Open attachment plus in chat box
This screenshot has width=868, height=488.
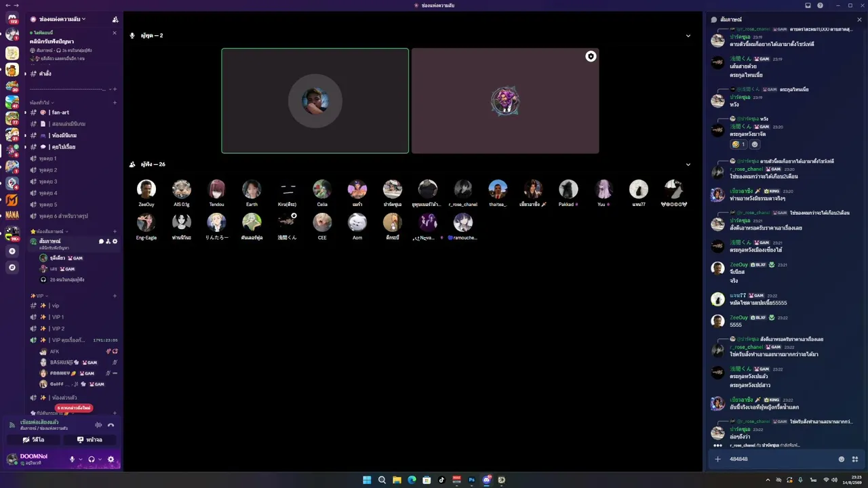click(x=717, y=459)
